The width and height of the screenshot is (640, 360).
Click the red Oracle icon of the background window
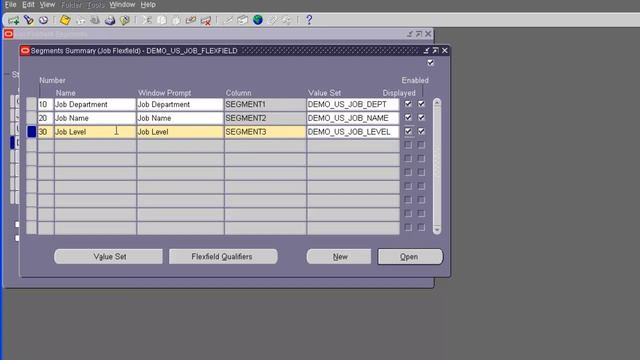pos(9,34)
